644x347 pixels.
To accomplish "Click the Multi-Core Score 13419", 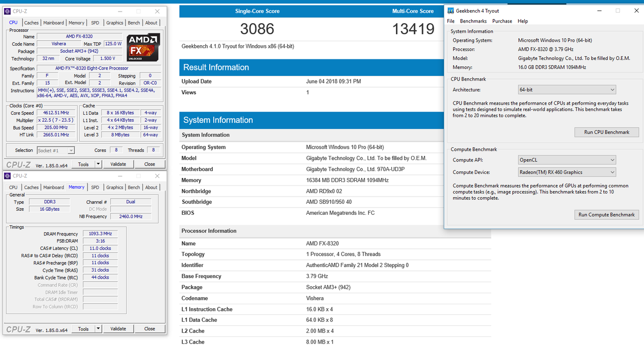I will point(414,29).
